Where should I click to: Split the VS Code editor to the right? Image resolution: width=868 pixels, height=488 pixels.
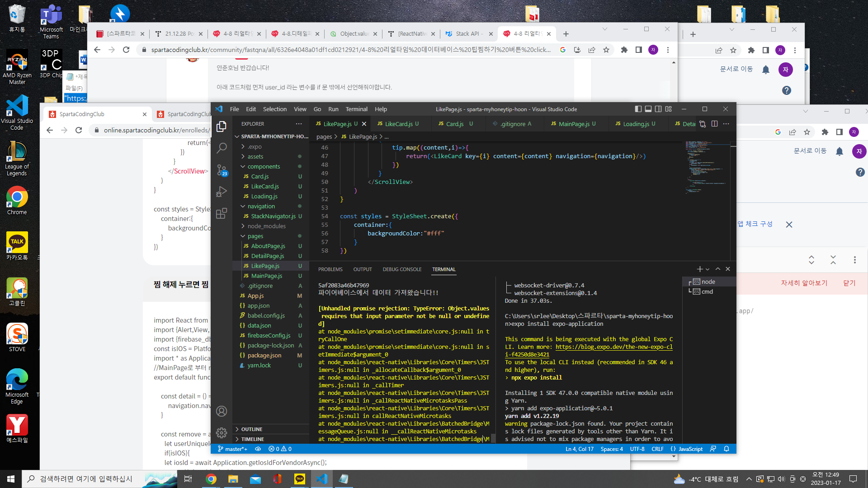714,124
